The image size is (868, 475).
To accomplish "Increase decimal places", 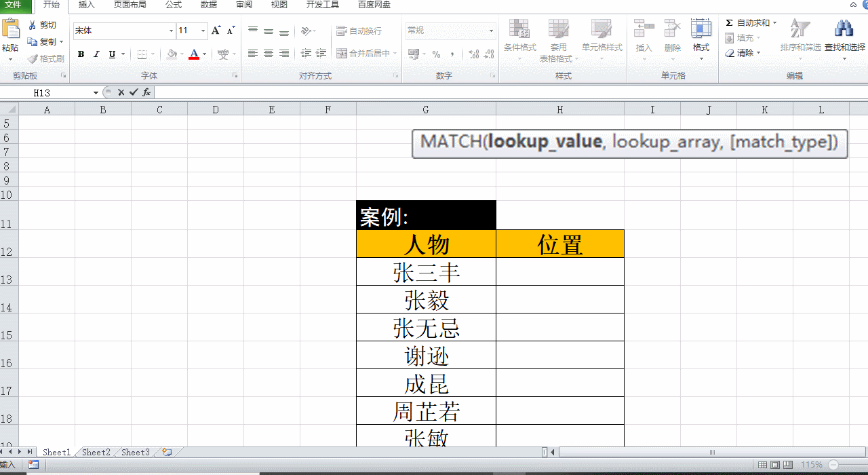I will (473, 54).
